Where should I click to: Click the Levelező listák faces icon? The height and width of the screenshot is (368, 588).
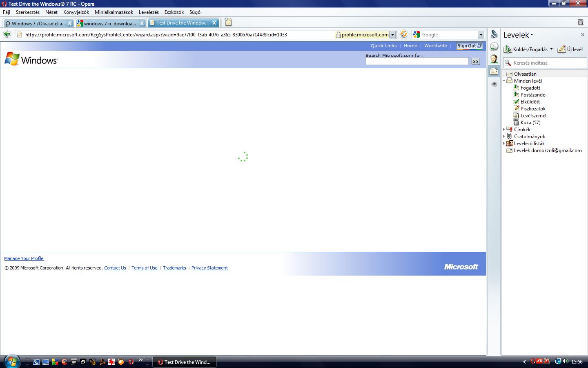509,143
